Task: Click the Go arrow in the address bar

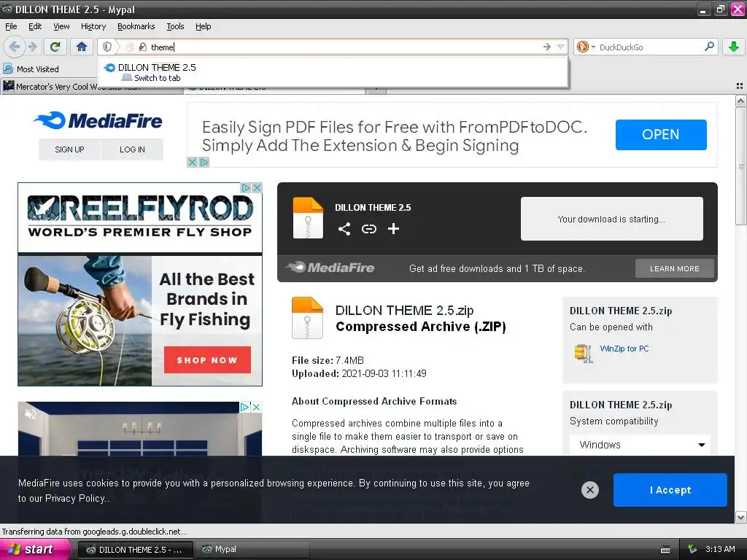Action: [x=546, y=47]
